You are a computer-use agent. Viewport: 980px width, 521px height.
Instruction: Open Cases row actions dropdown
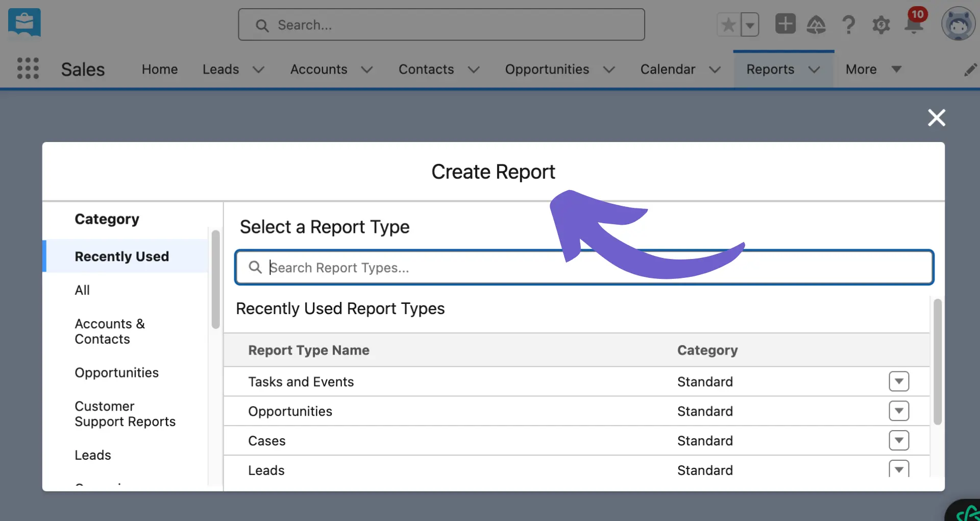[899, 440]
